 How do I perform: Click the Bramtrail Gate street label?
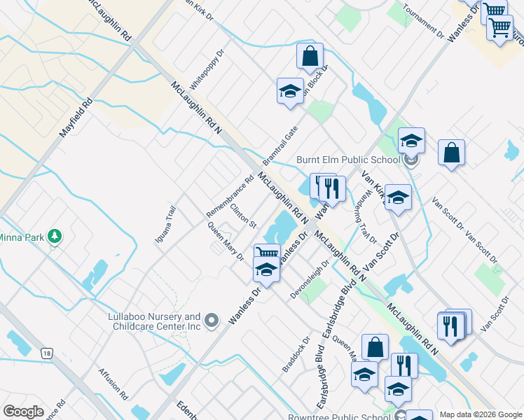click(280, 146)
